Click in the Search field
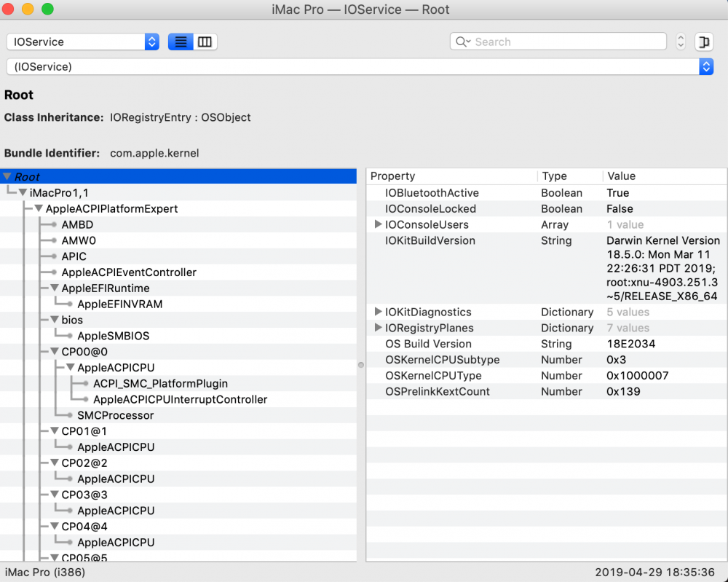The image size is (728, 582). (558, 42)
